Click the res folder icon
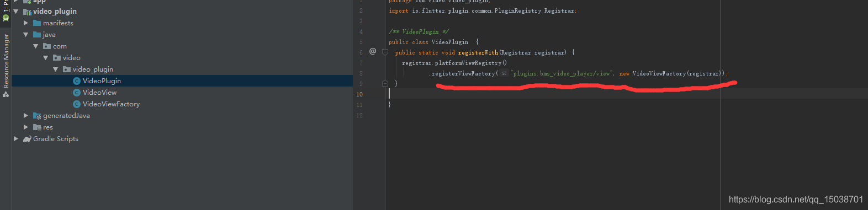 [37, 127]
